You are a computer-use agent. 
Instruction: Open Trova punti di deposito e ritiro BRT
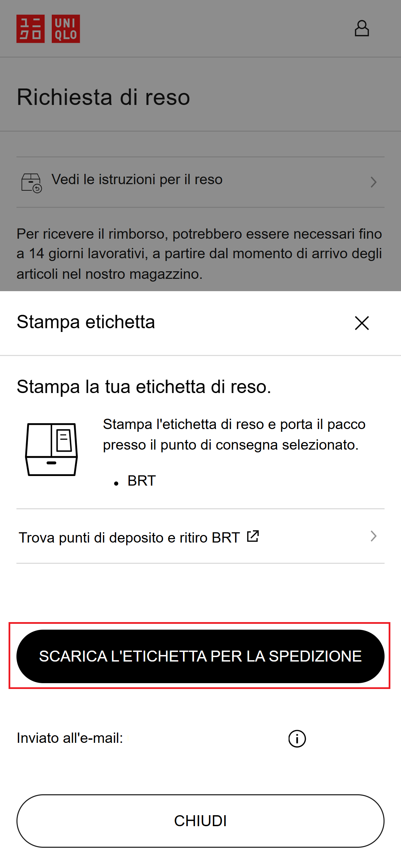pos(129,537)
